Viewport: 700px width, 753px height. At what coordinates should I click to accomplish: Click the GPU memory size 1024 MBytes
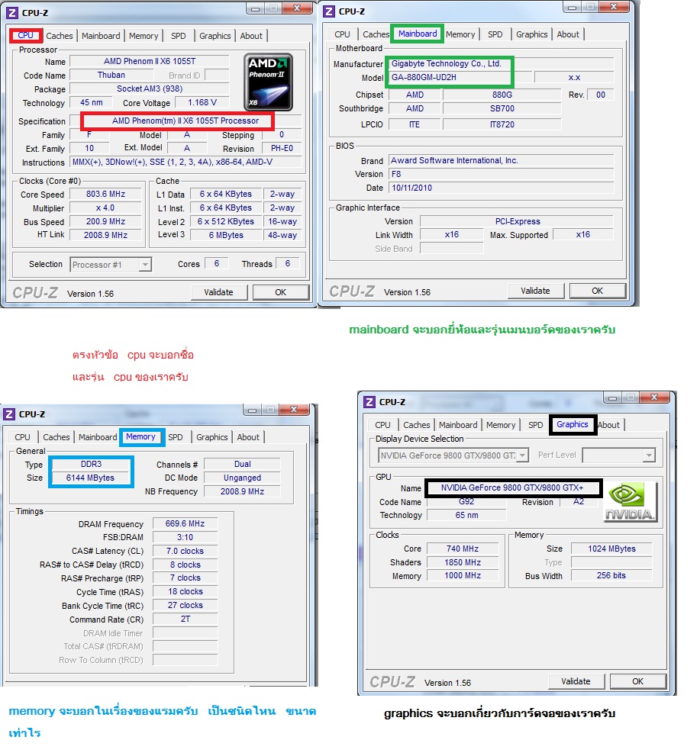click(x=611, y=549)
